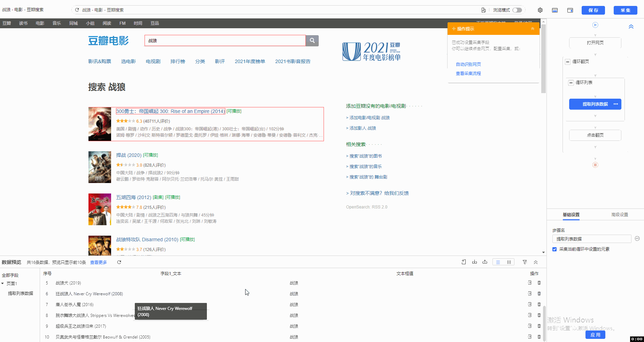This screenshot has width=644, height=342.
Task: Click the 应用 apply button
Action: tap(595, 335)
